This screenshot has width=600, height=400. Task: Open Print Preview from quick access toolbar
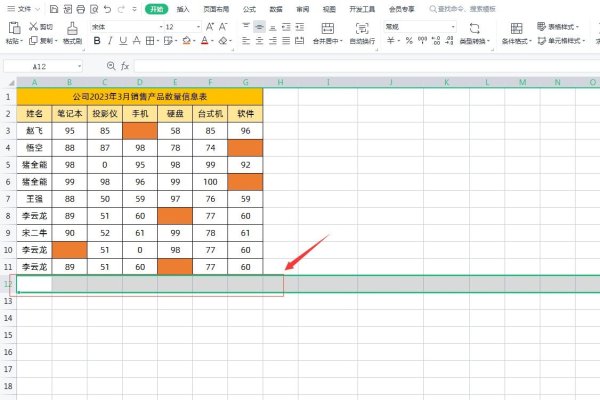pos(94,9)
